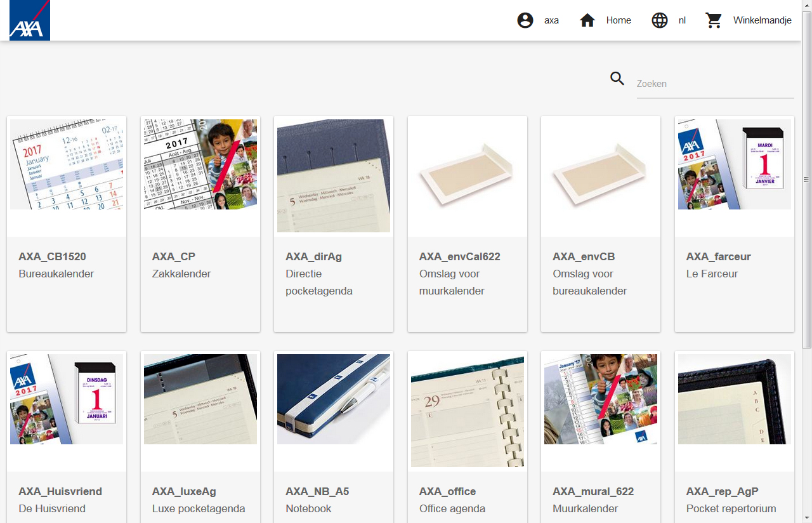The image size is (812, 523).
Task: Click the AXA_CP product title
Action: tap(174, 256)
